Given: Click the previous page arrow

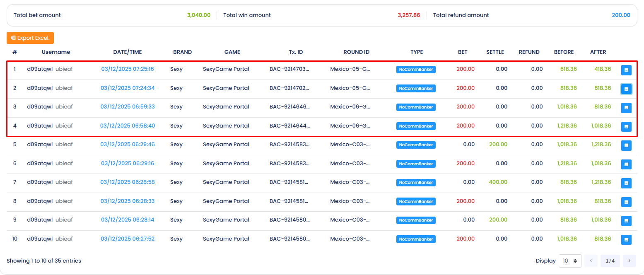Looking at the screenshot, I should pyautogui.click(x=591, y=261).
